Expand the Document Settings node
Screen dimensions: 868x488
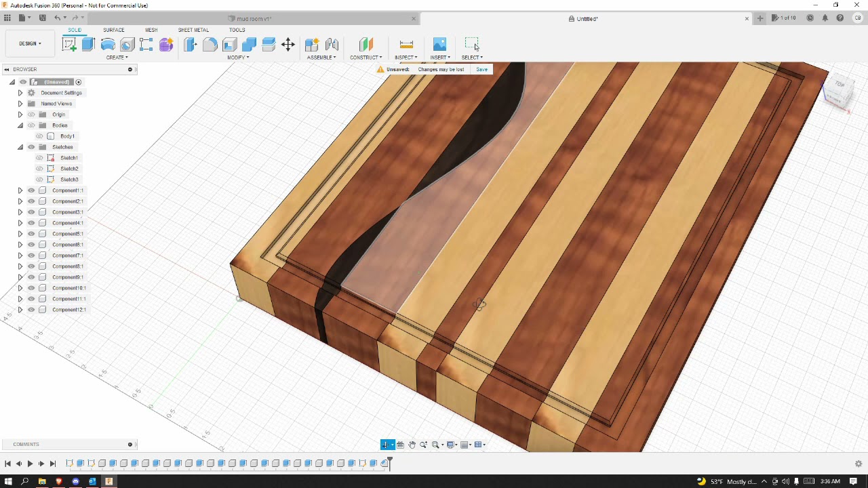pyautogui.click(x=20, y=93)
